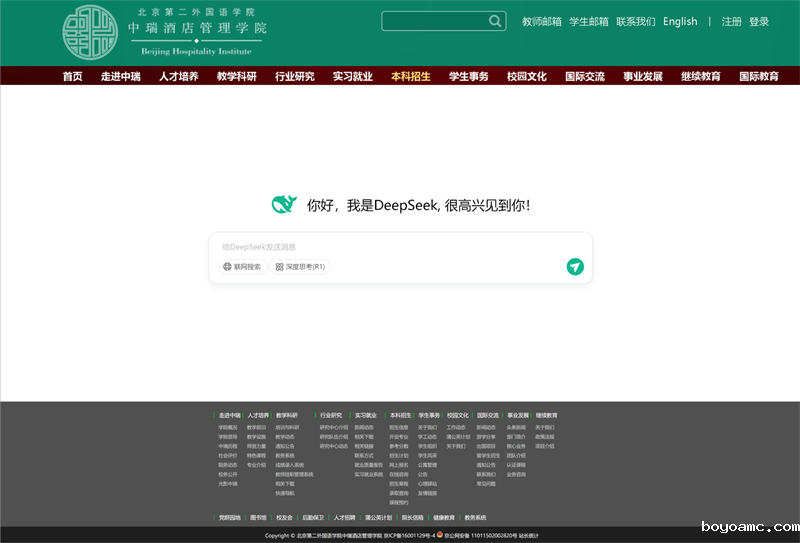Viewport: 800px width, 543px height.
Task: Click 站长统计 in copyright bar
Action: pos(529,535)
